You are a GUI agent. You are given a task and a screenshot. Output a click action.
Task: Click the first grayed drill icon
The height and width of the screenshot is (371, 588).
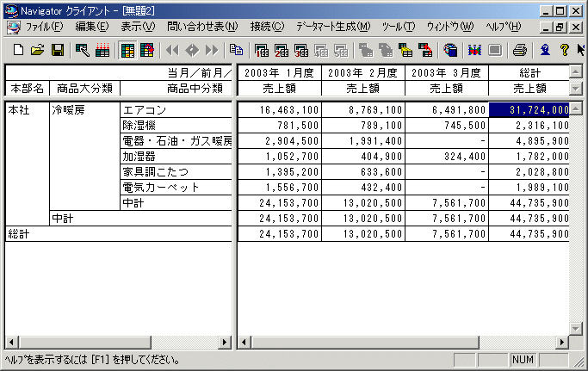tap(366, 50)
